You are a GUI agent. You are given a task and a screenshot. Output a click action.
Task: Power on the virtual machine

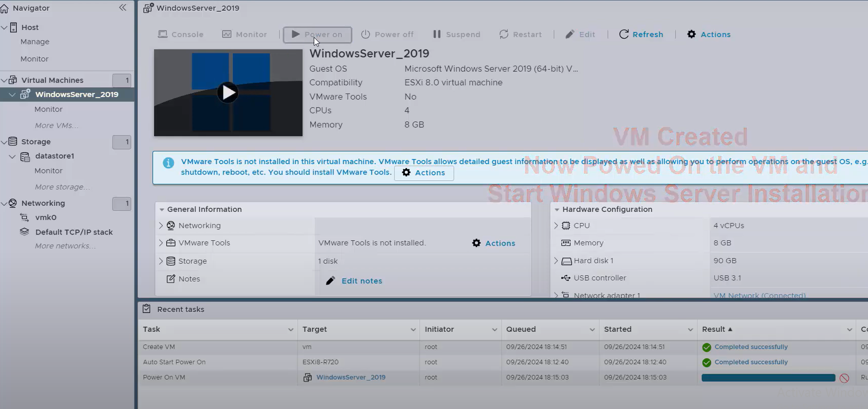(x=317, y=35)
